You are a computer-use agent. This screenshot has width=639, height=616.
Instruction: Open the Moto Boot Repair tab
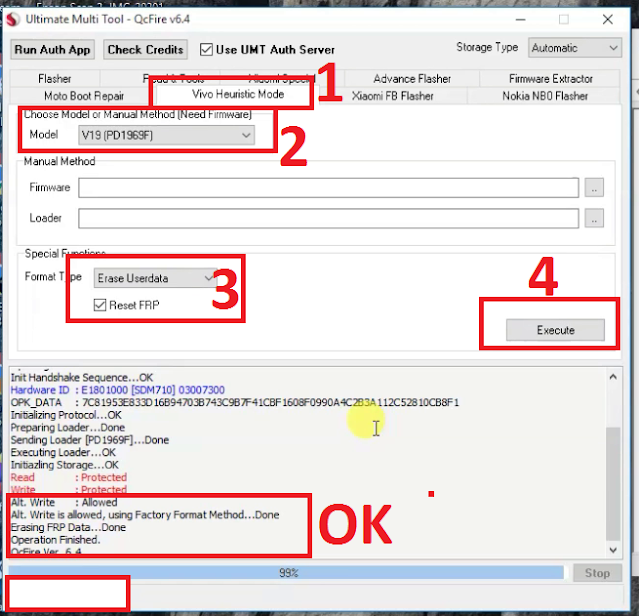(84, 96)
